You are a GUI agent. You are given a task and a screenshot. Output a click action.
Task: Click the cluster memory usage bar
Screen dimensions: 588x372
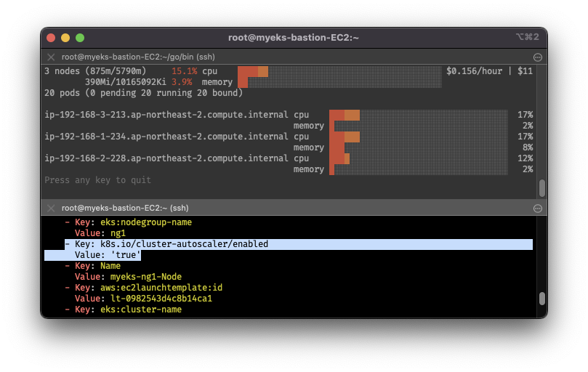(339, 82)
